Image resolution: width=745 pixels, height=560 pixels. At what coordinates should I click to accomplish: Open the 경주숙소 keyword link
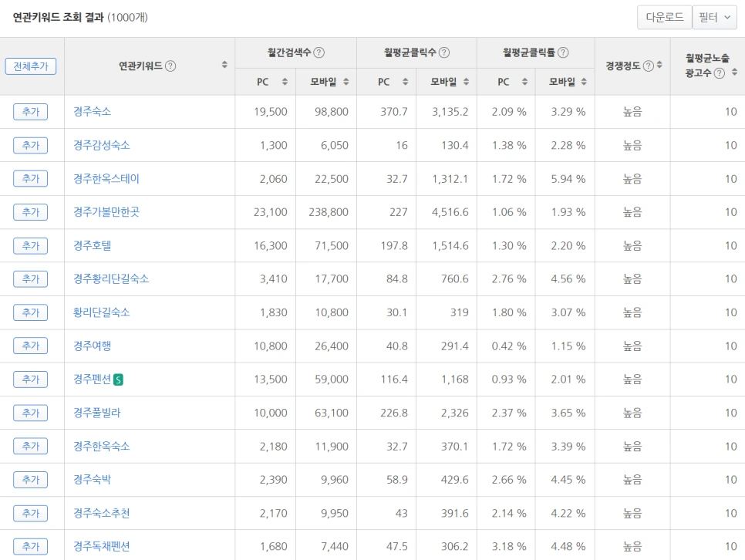93,112
